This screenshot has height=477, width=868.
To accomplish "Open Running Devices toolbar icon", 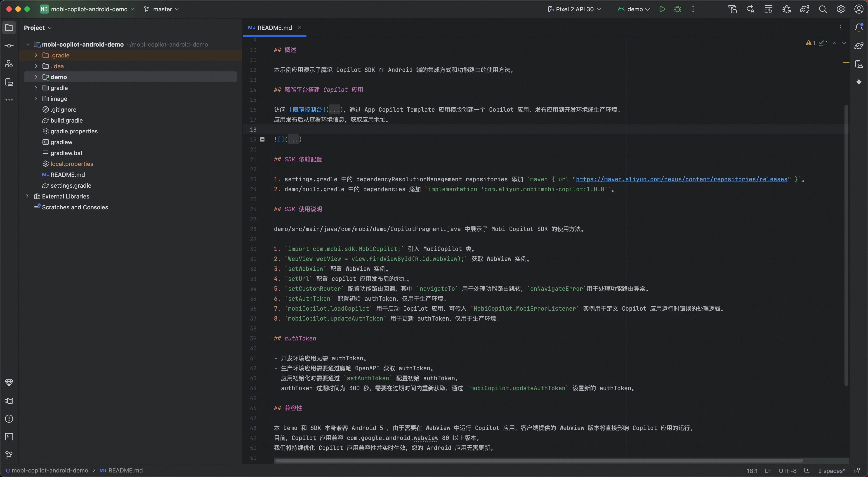I will (769, 9).
